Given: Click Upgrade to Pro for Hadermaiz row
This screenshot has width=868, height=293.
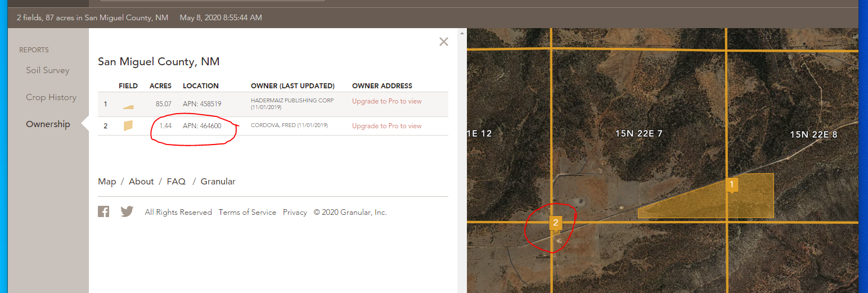Looking at the screenshot, I should (386, 101).
